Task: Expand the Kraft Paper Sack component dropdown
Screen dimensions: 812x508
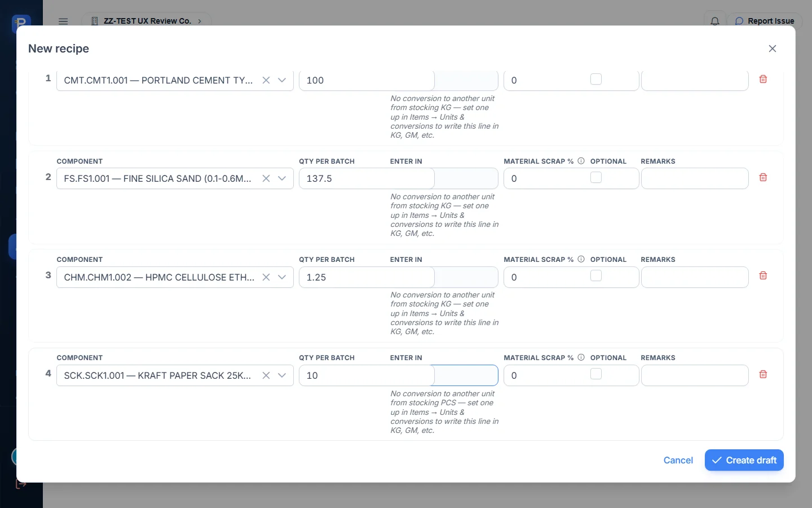Action: [x=282, y=375]
